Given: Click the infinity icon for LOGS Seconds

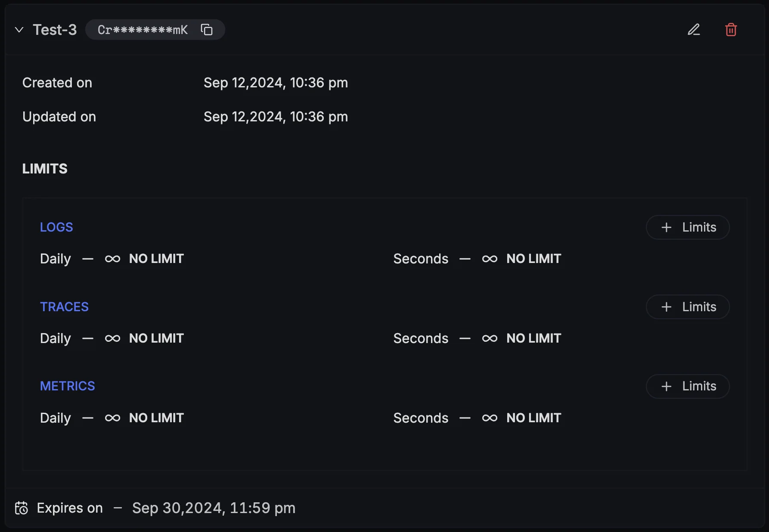Looking at the screenshot, I should [x=490, y=259].
